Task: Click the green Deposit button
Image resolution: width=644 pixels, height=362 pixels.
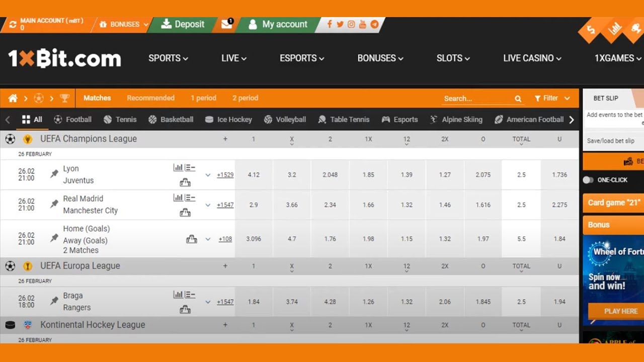Action: tap(183, 24)
